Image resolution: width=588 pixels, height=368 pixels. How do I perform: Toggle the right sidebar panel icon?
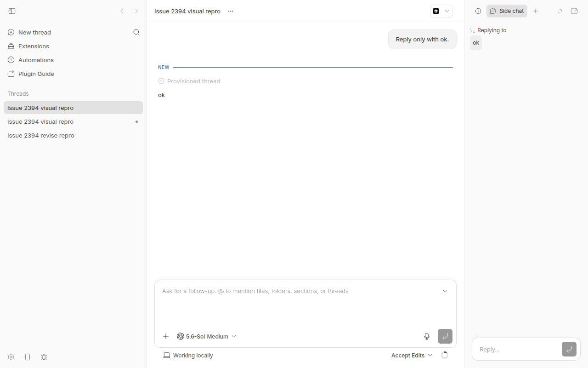pyautogui.click(x=574, y=11)
